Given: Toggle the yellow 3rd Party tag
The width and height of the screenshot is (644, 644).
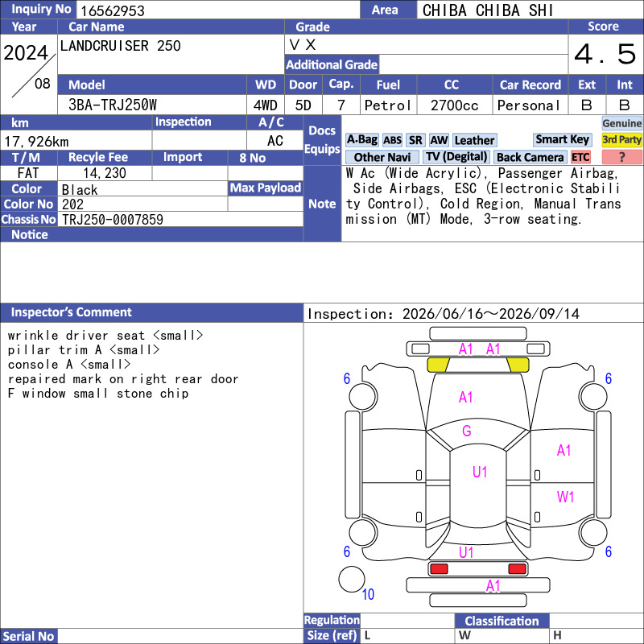Looking at the screenshot, I should [x=621, y=139].
